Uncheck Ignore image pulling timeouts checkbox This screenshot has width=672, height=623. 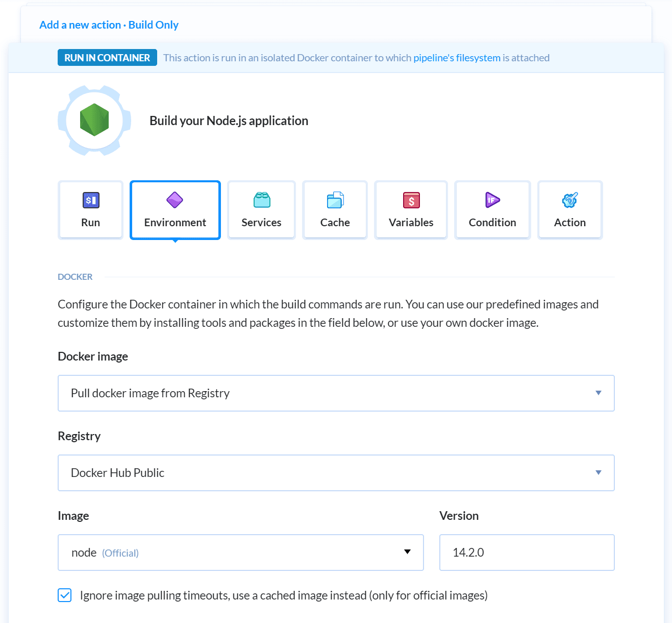tap(65, 595)
